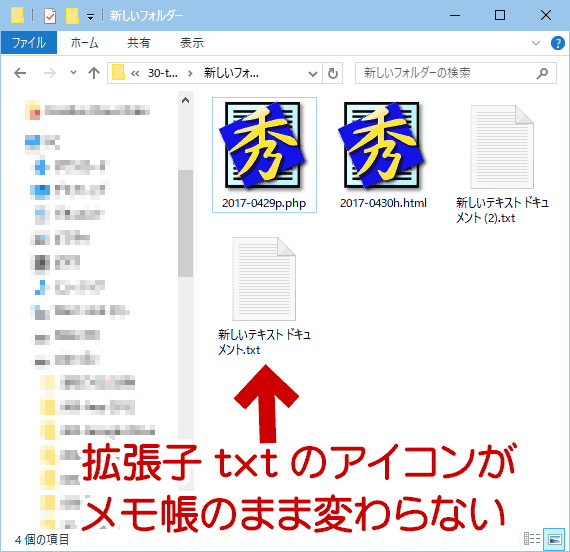Click the search magnifier icon

542,73
